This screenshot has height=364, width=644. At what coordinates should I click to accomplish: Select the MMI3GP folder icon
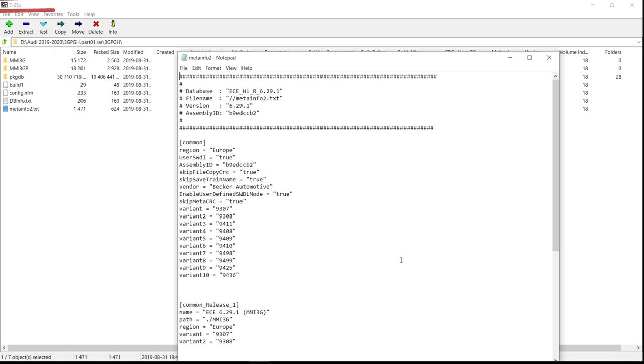(x=5, y=68)
